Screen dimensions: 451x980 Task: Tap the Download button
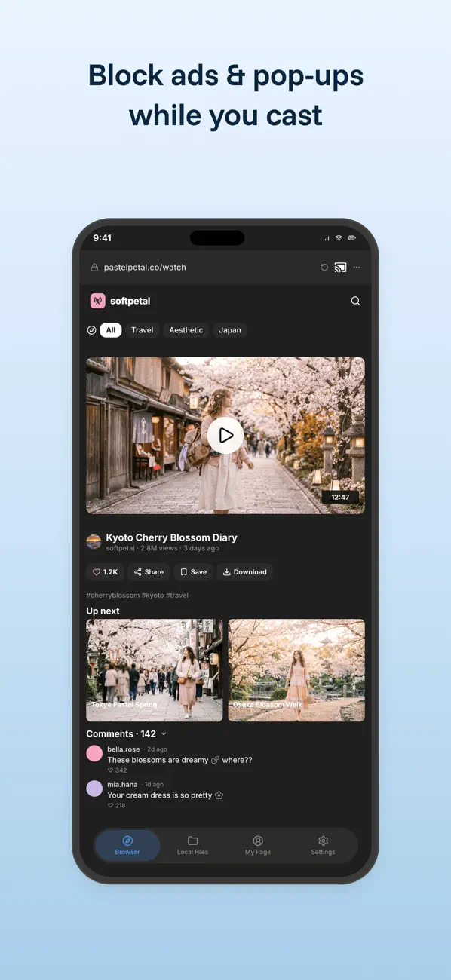pyautogui.click(x=245, y=572)
